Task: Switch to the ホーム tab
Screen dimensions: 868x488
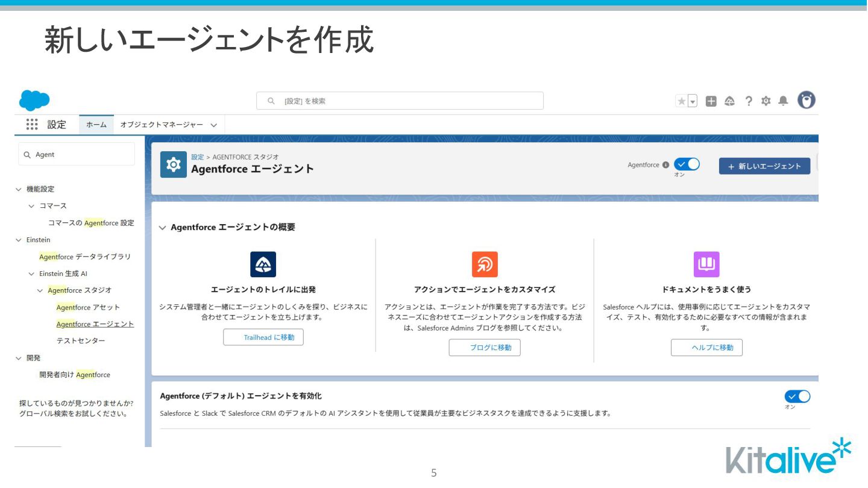Action: [x=96, y=125]
